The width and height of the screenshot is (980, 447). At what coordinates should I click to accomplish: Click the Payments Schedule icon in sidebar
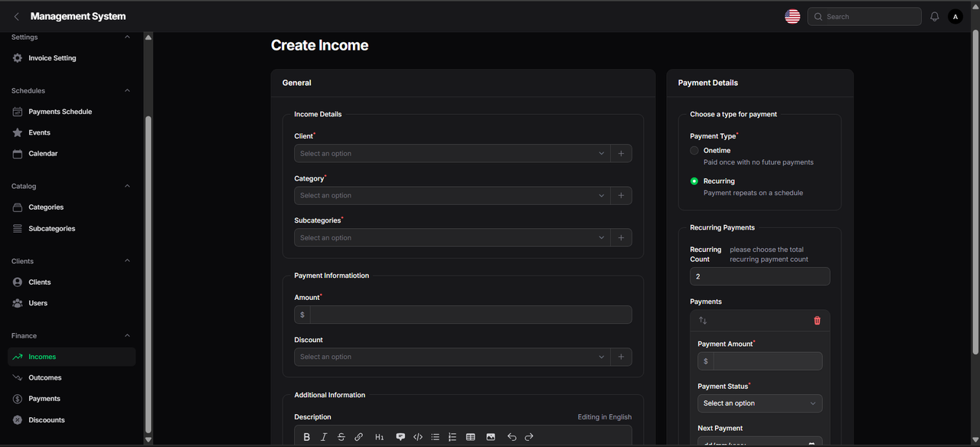click(x=18, y=112)
